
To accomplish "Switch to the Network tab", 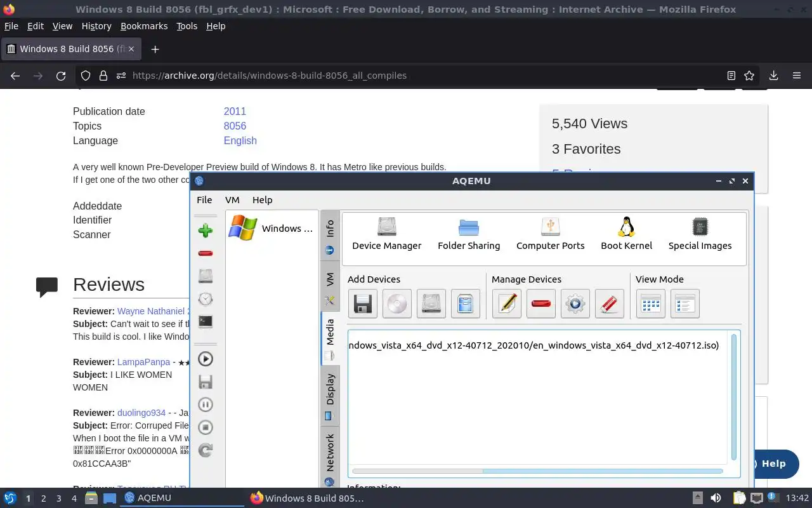I will (x=330, y=458).
